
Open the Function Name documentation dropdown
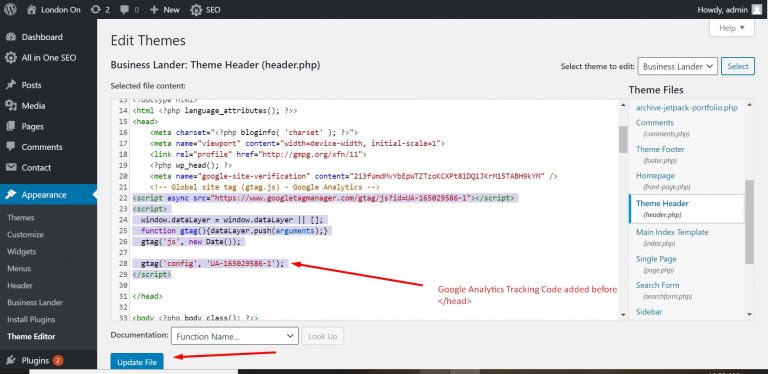(235, 336)
